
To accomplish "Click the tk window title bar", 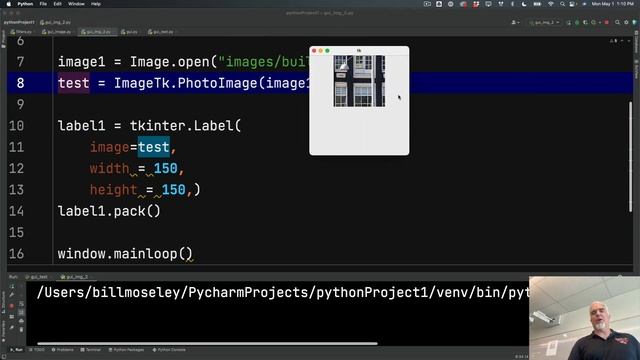I will (x=359, y=51).
